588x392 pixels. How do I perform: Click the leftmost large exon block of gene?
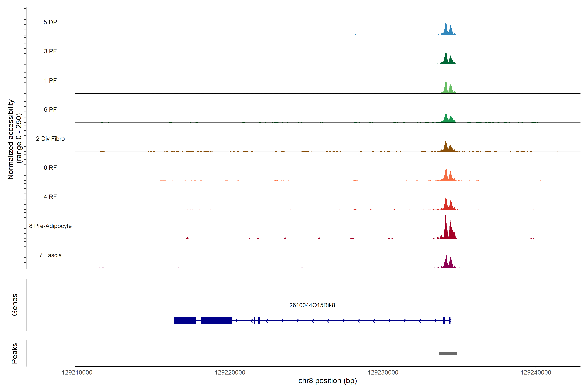(x=185, y=320)
